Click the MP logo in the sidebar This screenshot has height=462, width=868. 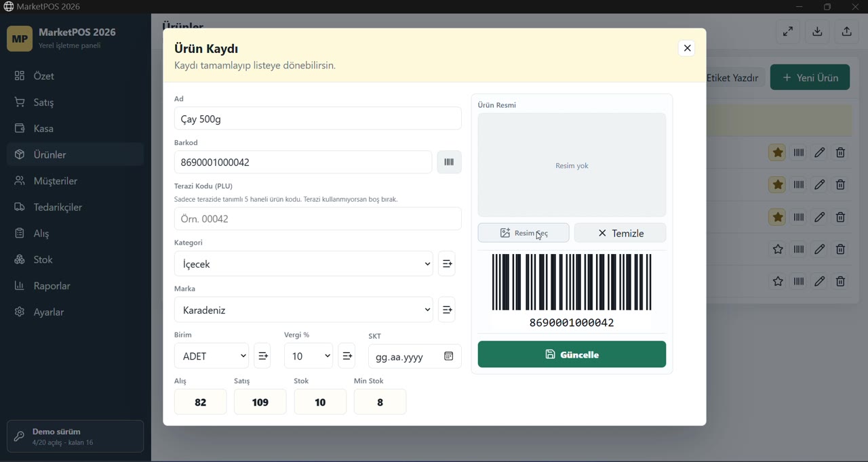[x=20, y=39]
